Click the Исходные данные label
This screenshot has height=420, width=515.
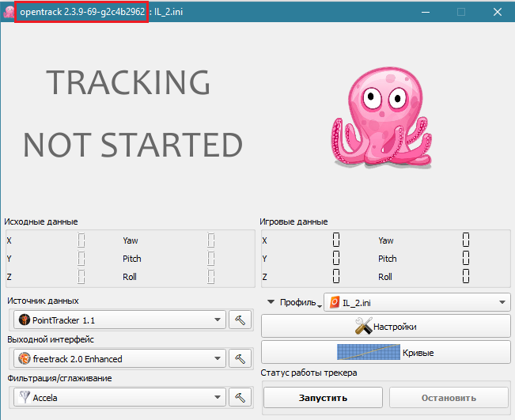41,221
